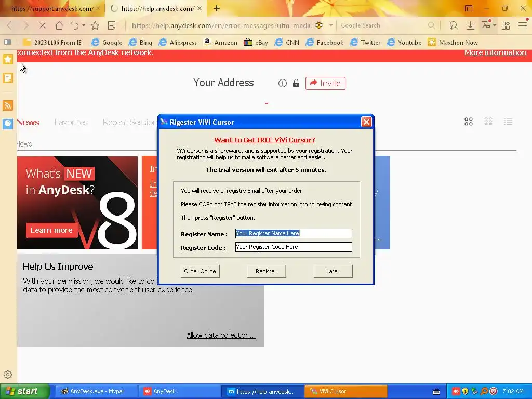The width and height of the screenshot is (532, 399).
Task: Select the News tab in AnyDesk
Action: tap(28, 122)
